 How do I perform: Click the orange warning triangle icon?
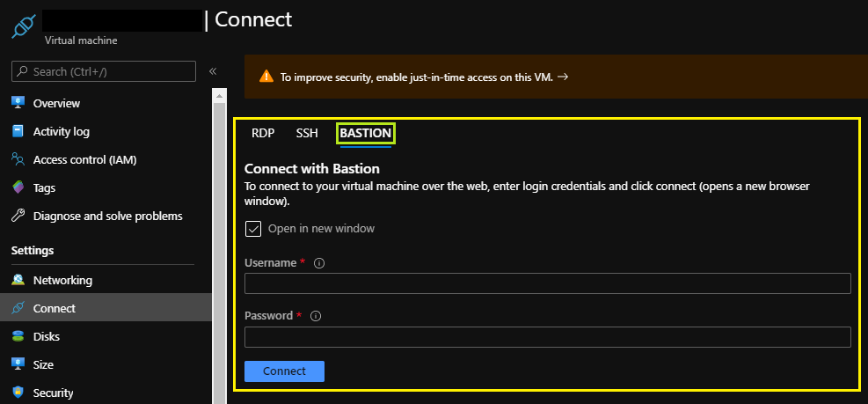point(266,77)
